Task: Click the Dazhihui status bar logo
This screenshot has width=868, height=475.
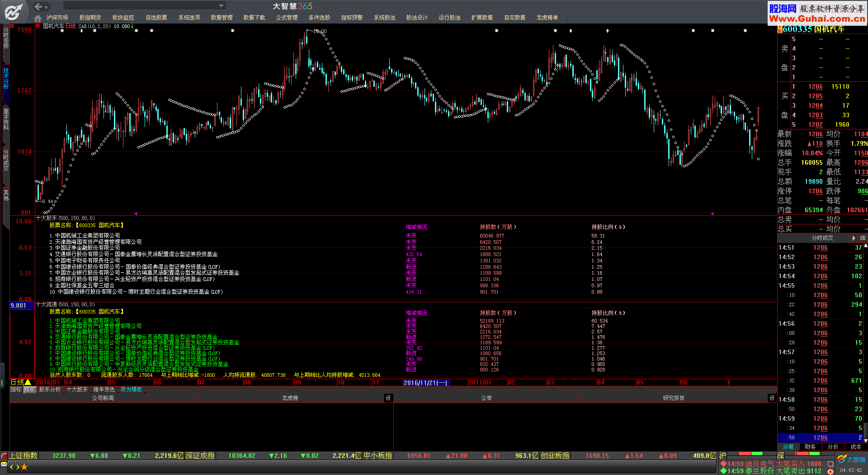Action: coord(851,459)
